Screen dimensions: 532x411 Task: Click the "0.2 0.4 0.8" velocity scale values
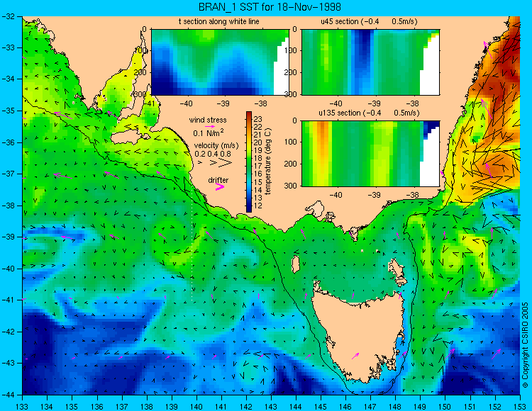pyautogui.click(x=213, y=154)
